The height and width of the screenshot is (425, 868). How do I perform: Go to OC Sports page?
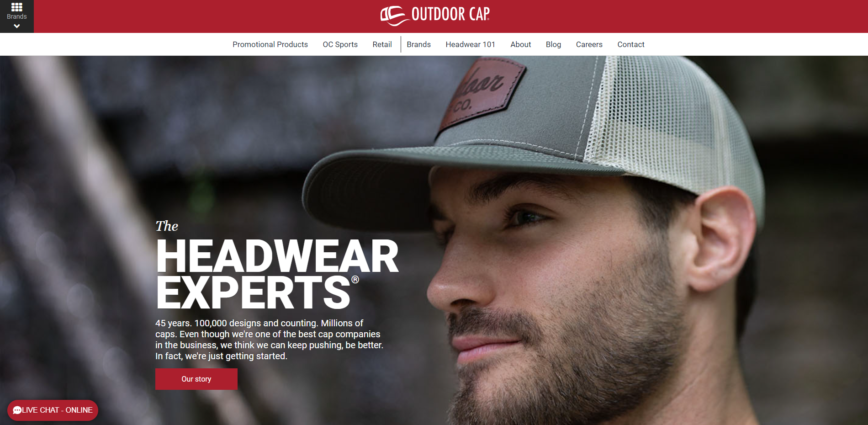point(340,44)
